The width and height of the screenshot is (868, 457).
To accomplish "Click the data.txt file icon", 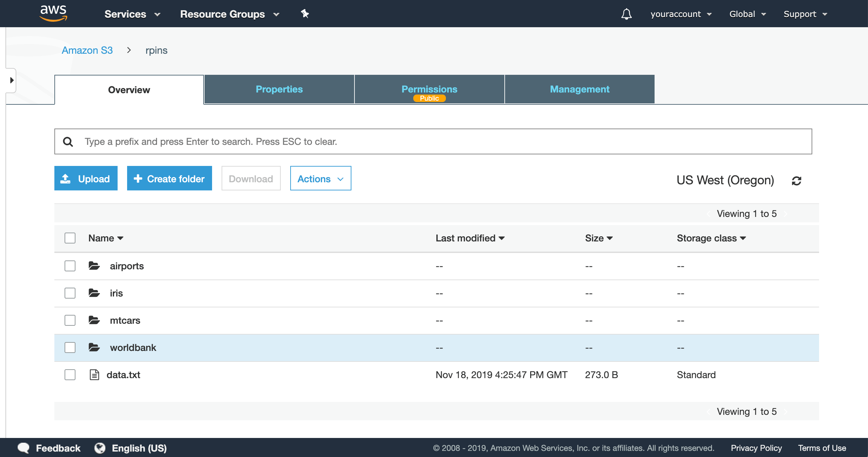I will [94, 375].
